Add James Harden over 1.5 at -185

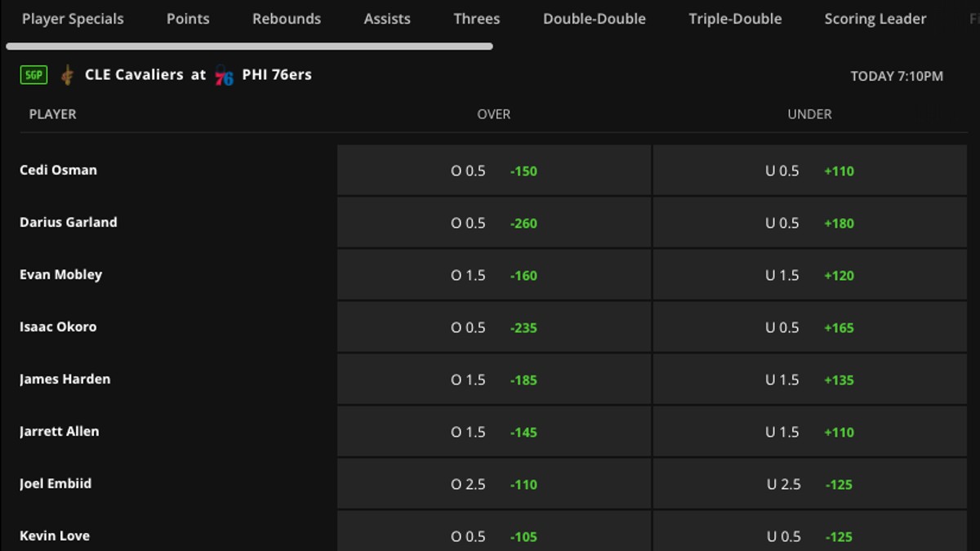[494, 380]
